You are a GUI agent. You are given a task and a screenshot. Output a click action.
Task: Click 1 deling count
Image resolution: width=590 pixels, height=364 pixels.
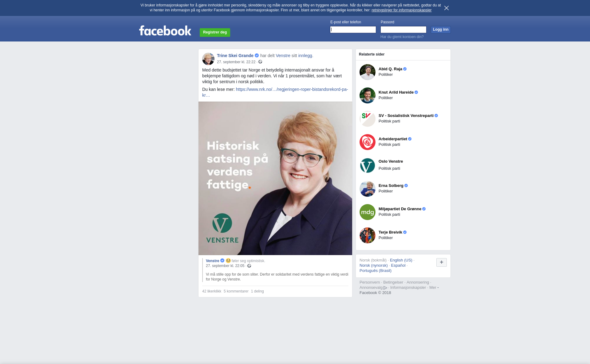point(258,291)
